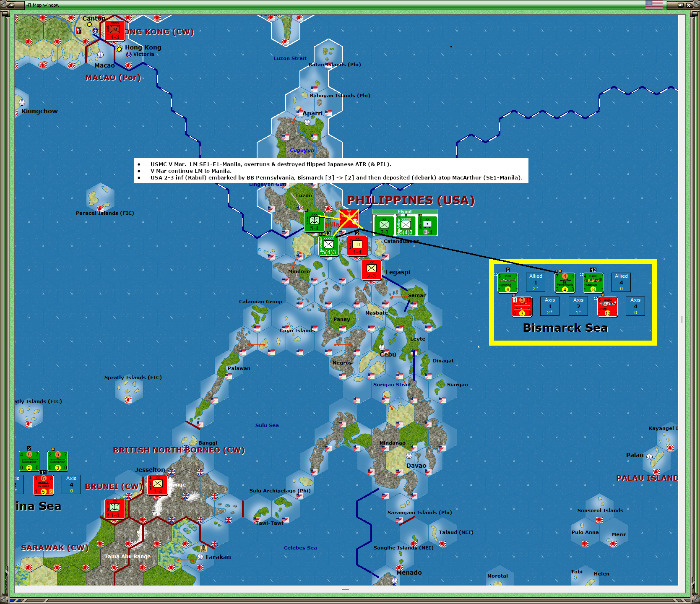Click the Palau port anchor symbol

pos(649,457)
